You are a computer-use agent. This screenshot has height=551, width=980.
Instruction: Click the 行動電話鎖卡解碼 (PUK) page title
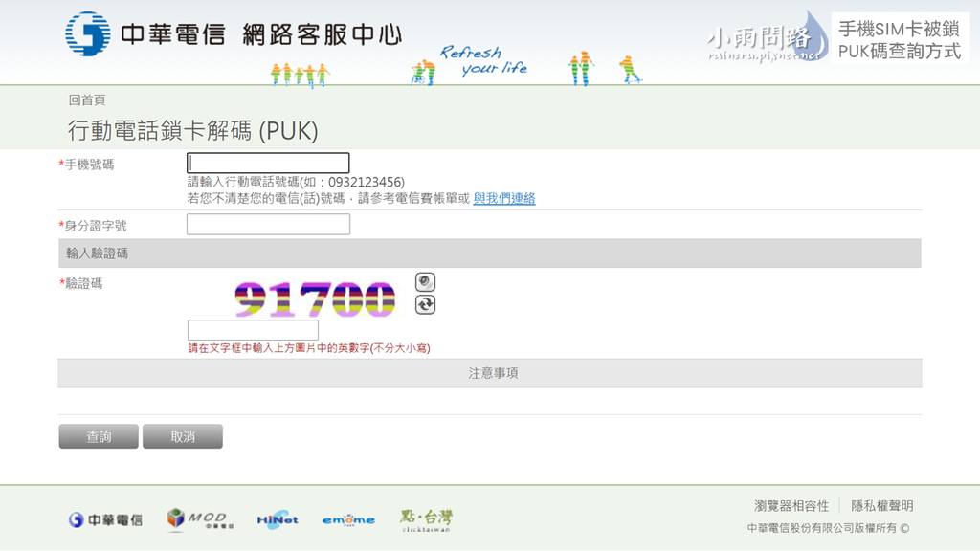(193, 130)
